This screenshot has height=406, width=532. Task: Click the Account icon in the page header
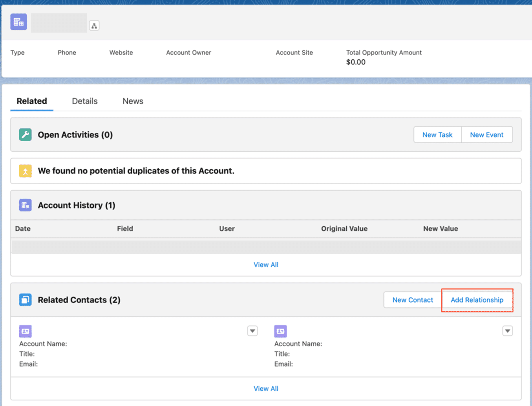click(18, 22)
